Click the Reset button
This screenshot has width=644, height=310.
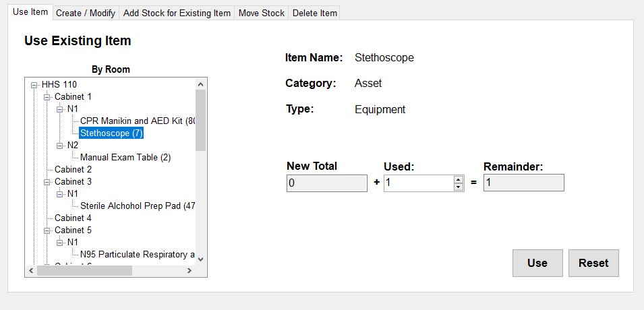click(593, 263)
